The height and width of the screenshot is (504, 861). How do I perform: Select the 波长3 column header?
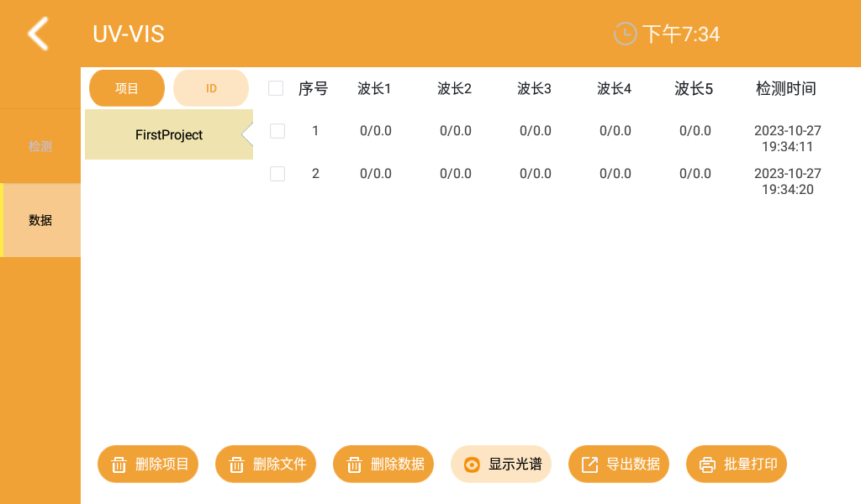(534, 87)
